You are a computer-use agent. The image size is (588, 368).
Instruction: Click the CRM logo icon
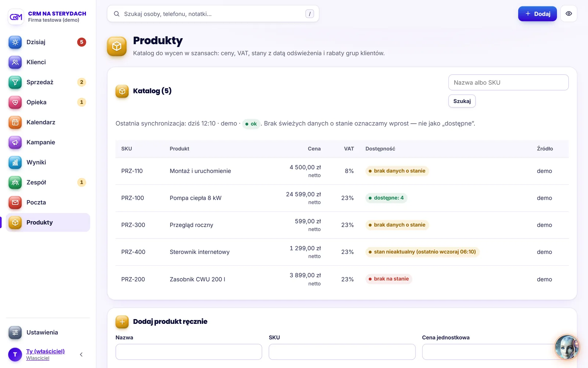(x=16, y=17)
